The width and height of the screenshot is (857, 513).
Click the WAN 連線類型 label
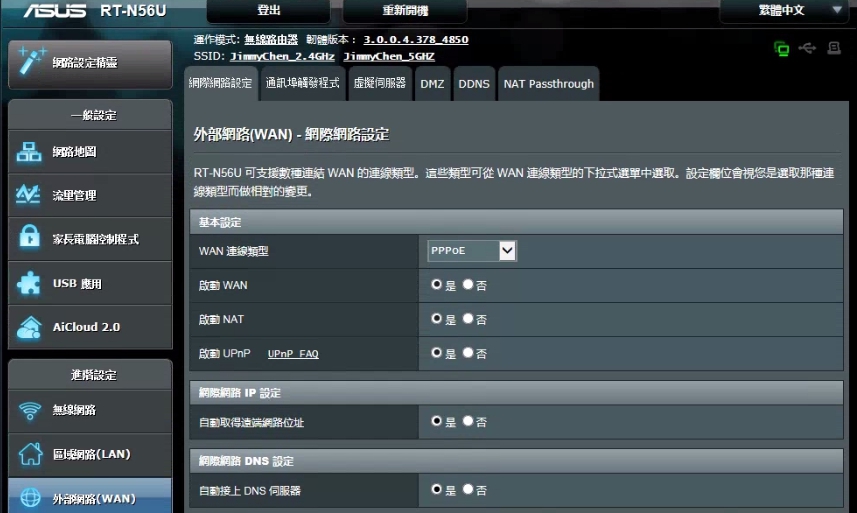(x=233, y=251)
